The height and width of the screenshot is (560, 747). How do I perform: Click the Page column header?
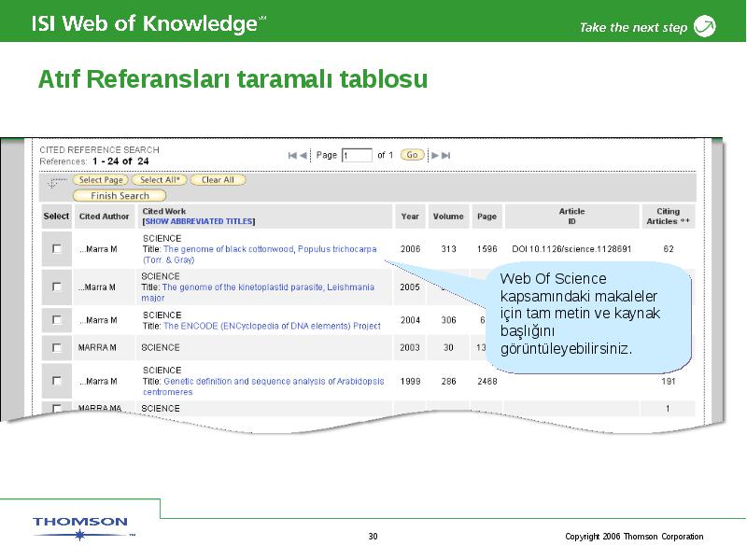pyautogui.click(x=486, y=217)
